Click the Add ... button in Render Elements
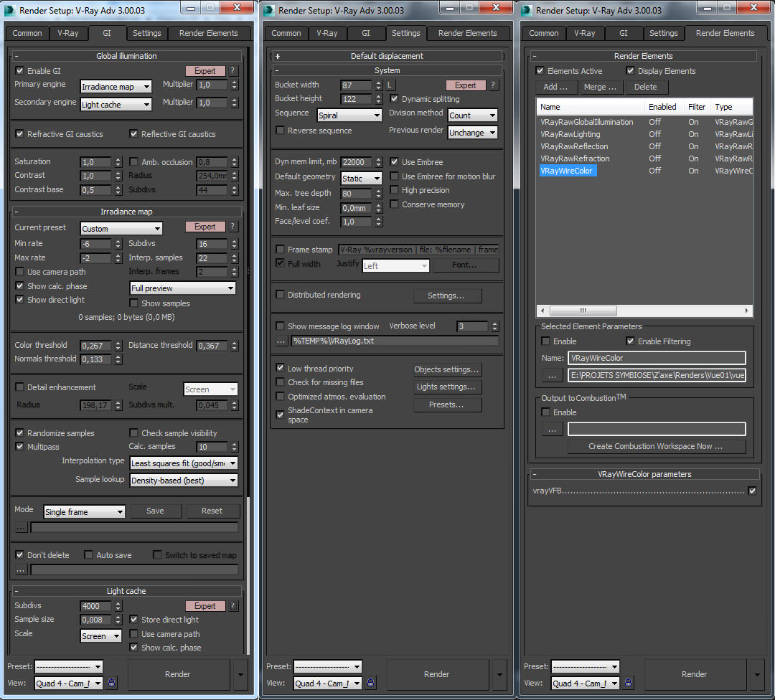The height and width of the screenshot is (700, 775). [x=555, y=87]
